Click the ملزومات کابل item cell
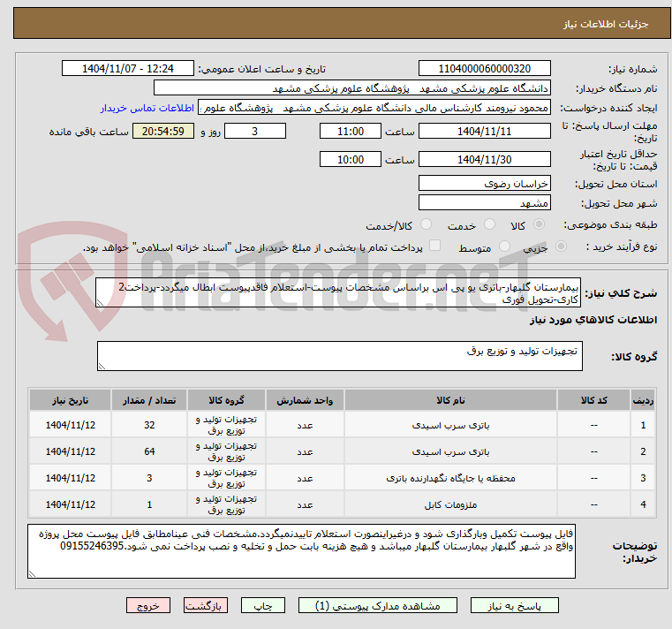The height and width of the screenshot is (629, 672). (x=450, y=504)
